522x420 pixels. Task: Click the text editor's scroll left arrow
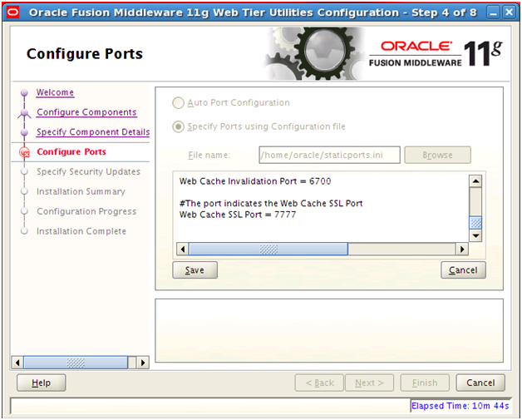coord(182,250)
